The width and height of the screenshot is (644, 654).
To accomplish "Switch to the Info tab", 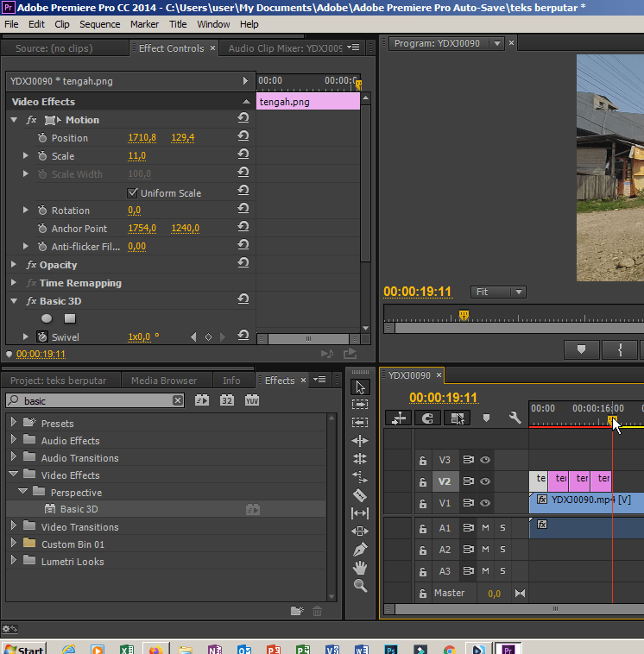I will (x=231, y=380).
